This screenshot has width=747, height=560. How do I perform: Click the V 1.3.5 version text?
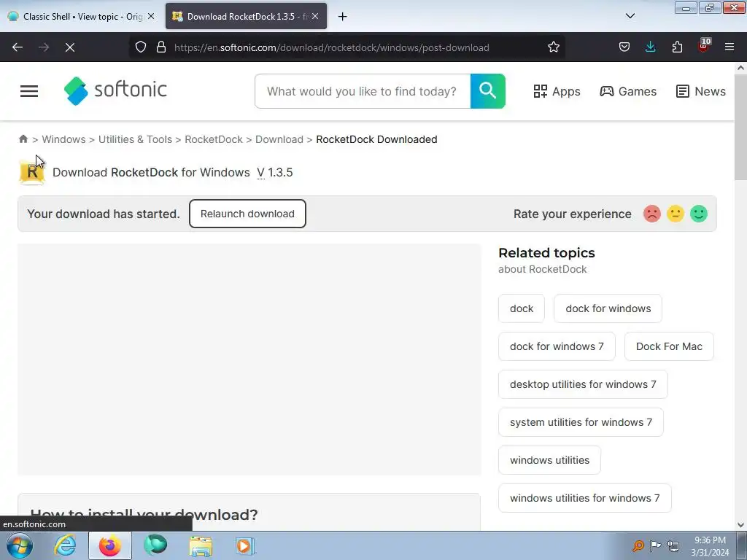(x=275, y=172)
